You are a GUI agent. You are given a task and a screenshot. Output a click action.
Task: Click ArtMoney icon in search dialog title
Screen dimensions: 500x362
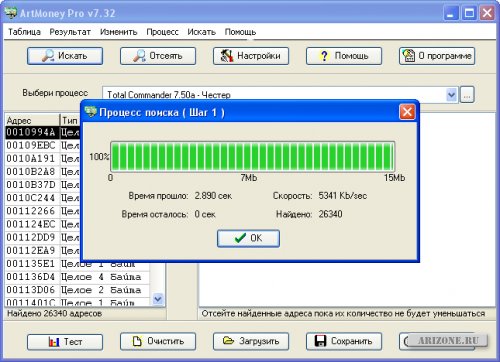(91, 112)
